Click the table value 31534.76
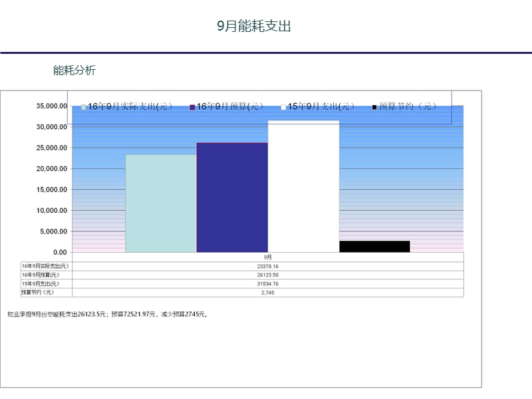 [268, 284]
